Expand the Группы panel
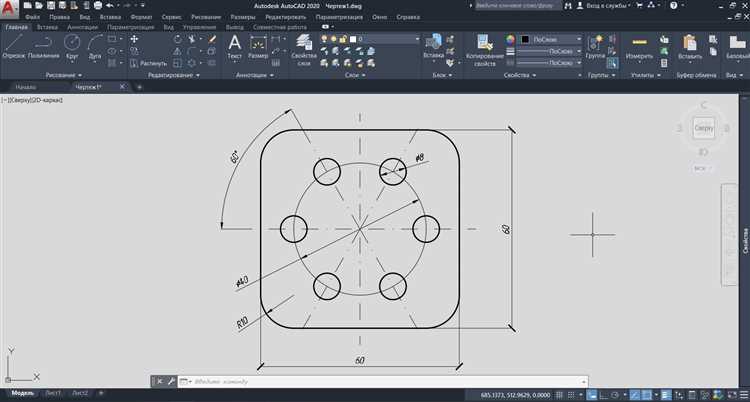This screenshot has width=750, height=402. tap(602, 75)
